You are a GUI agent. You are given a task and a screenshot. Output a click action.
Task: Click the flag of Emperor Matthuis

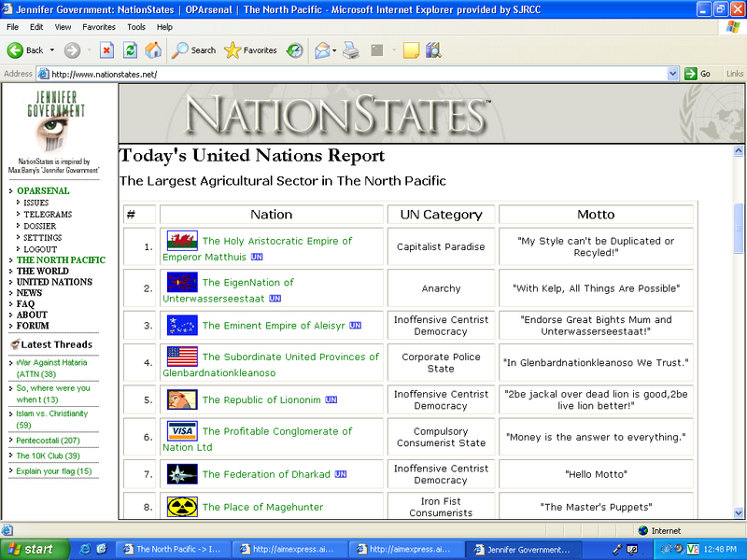tap(182, 241)
